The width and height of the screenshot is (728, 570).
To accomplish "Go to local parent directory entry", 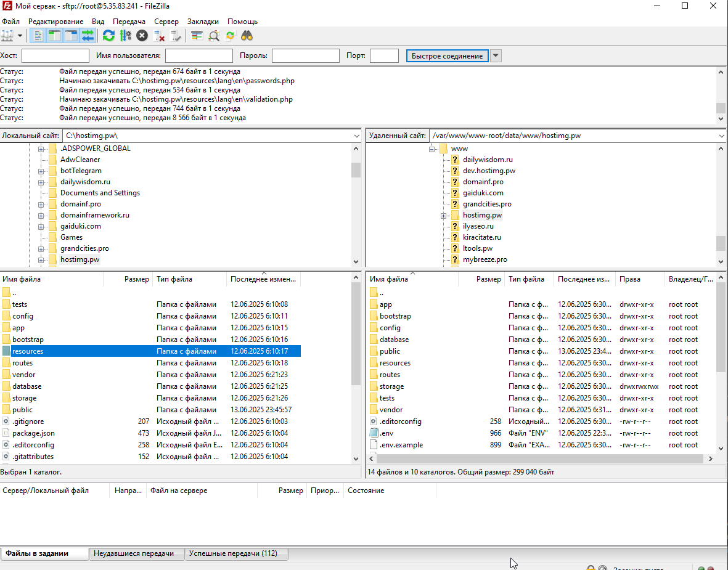I will pos(151,293).
